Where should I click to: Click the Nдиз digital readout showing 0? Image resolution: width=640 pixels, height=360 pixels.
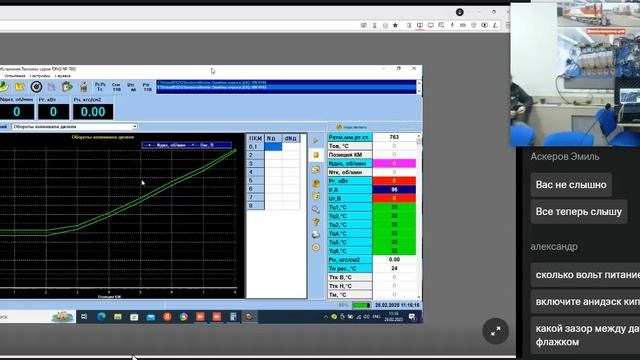click(x=16, y=112)
